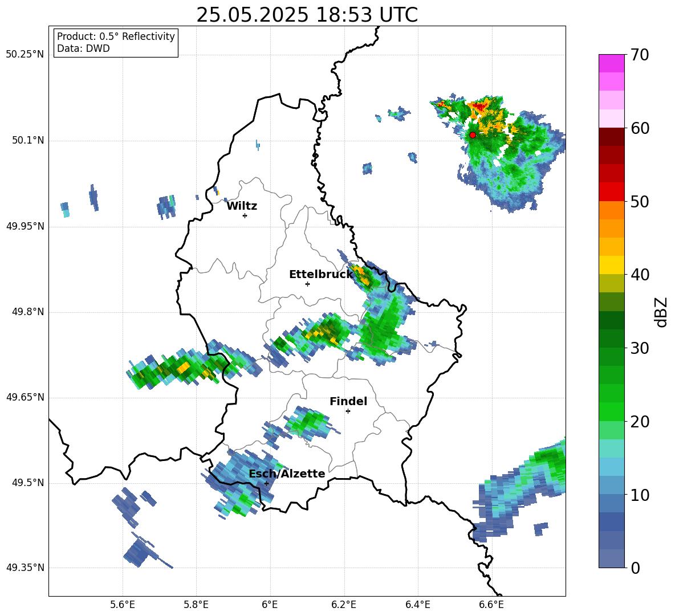The width and height of the screenshot is (675, 616).
Task: Click the 5.6°E longitude label
Action: coord(123,605)
